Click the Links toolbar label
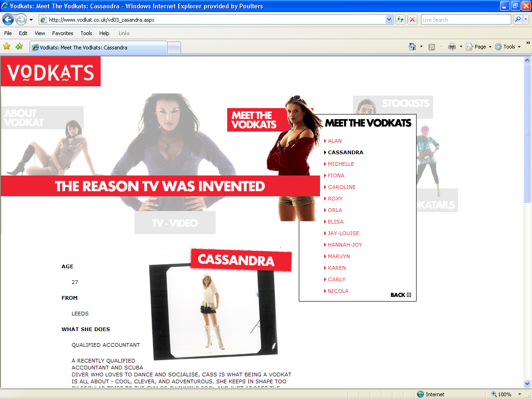This screenshot has width=532, height=399. [x=124, y=33]
